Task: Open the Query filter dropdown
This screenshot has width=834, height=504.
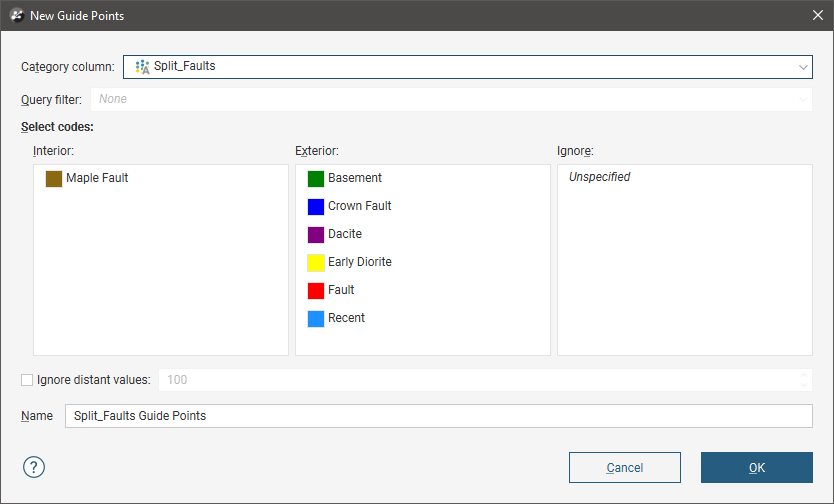Action: [x=450, y=99]
